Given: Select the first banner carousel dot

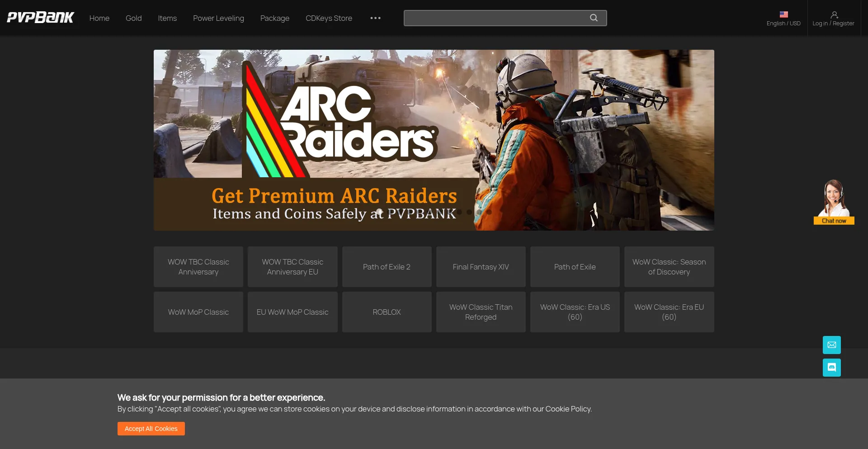Looking at the screenshot, I should click(379, 212).
